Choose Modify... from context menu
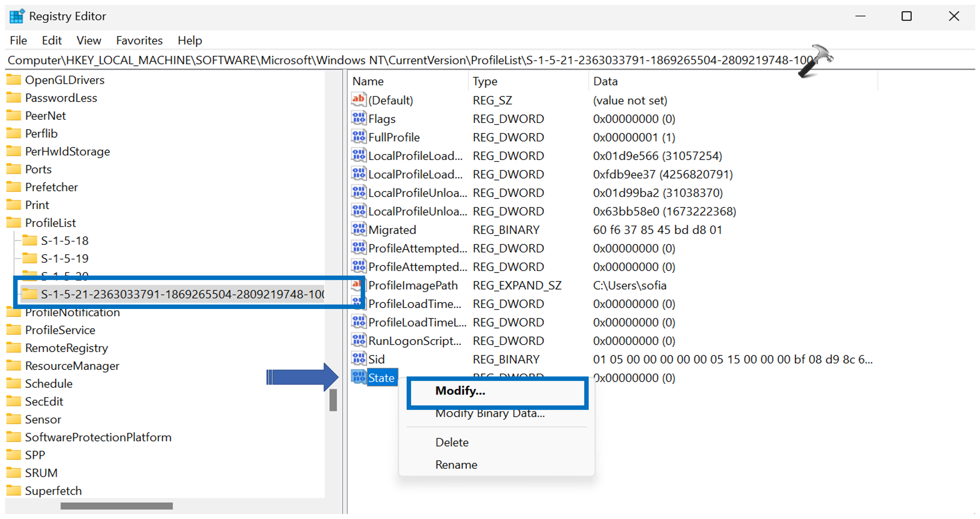The height and width of the screenshot is (519, 980). (x=460, y=391)
